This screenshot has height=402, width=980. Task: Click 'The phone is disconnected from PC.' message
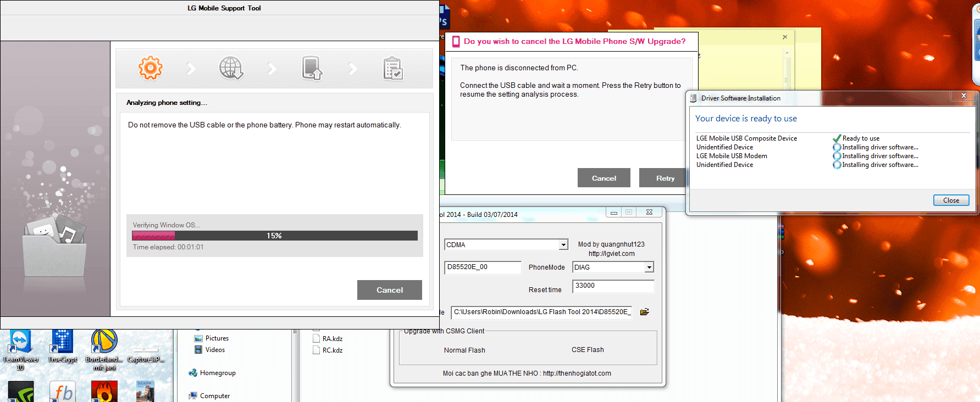pos(519,68)
